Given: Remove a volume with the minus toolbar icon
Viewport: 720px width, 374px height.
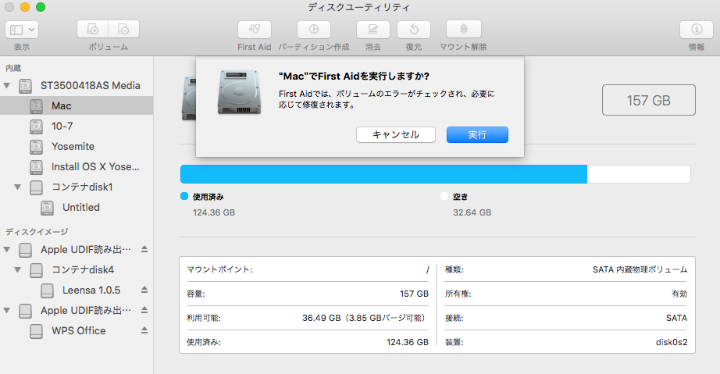Looking at the screenshot, I should [124, 29].
